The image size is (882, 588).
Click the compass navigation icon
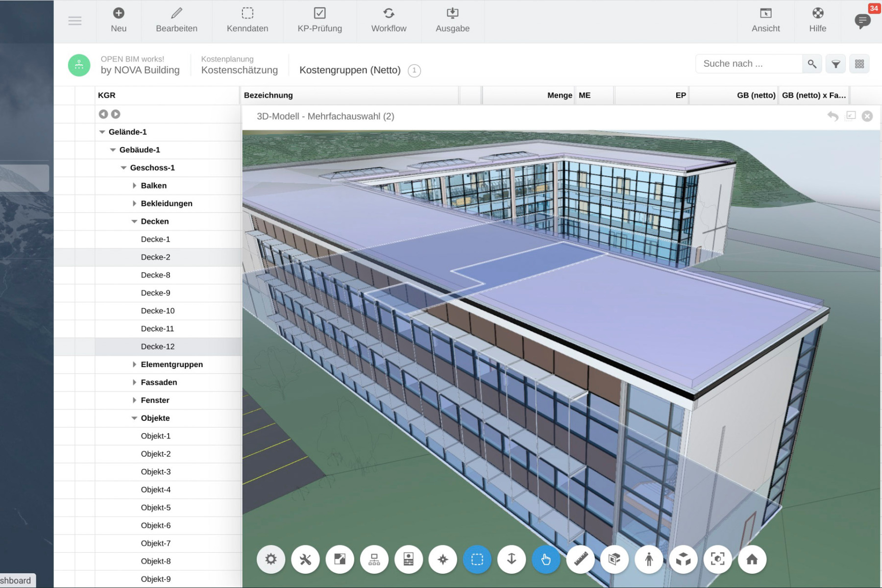[x=443, y=559]
